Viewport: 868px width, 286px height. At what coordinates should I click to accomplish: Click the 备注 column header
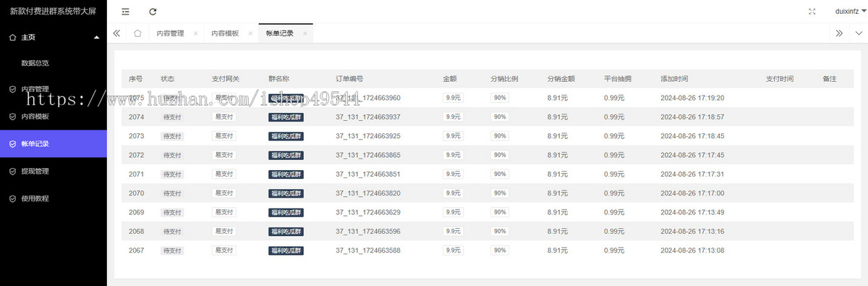pos(830,79)
